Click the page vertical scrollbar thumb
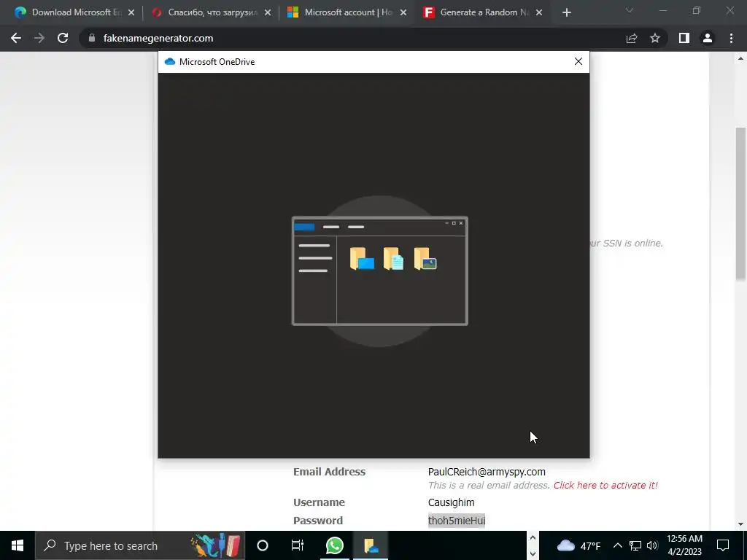 point(740,203)
